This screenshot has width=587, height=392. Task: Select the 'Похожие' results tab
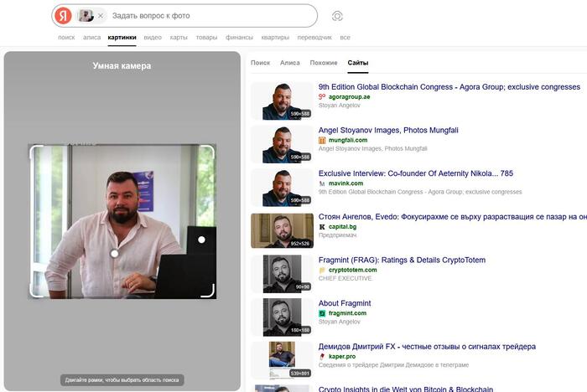324,63
